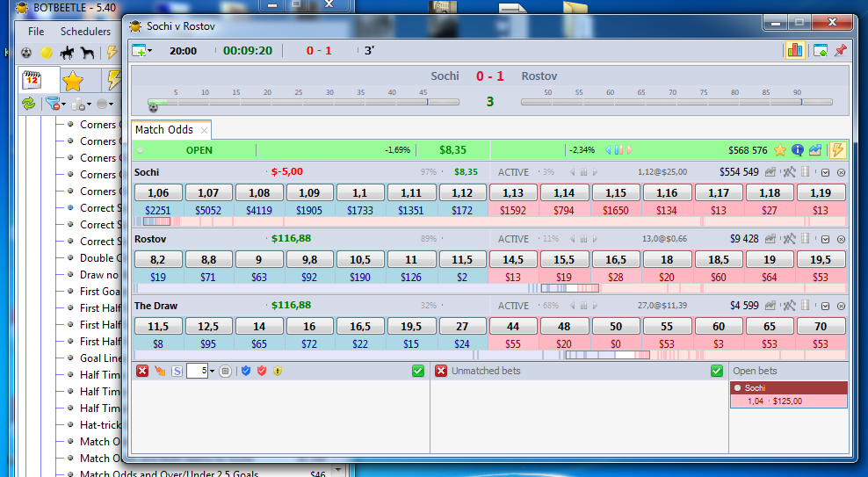
Task: Open Rostov tools icon
Action: point(789,239)
